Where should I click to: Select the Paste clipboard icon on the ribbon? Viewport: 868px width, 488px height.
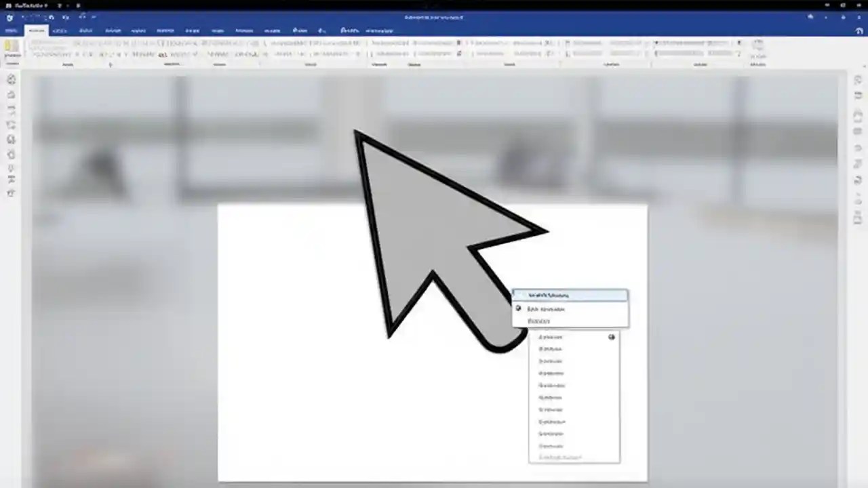(x=11, y=47)
